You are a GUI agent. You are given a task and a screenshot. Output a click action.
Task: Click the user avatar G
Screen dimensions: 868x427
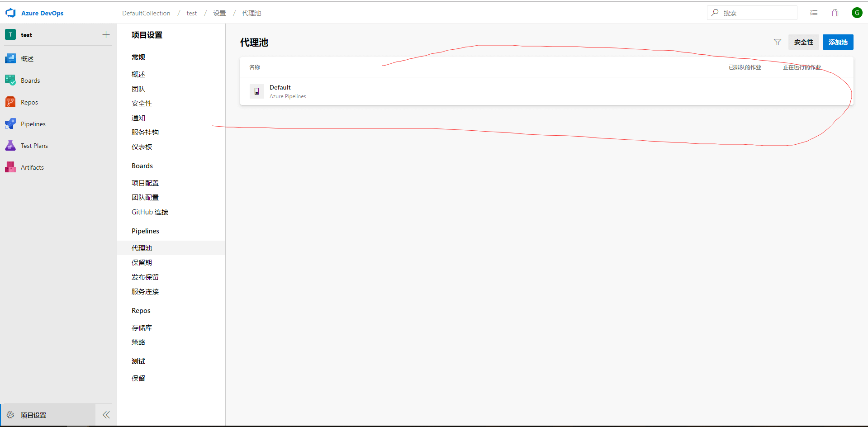click(x=857, y=13)
